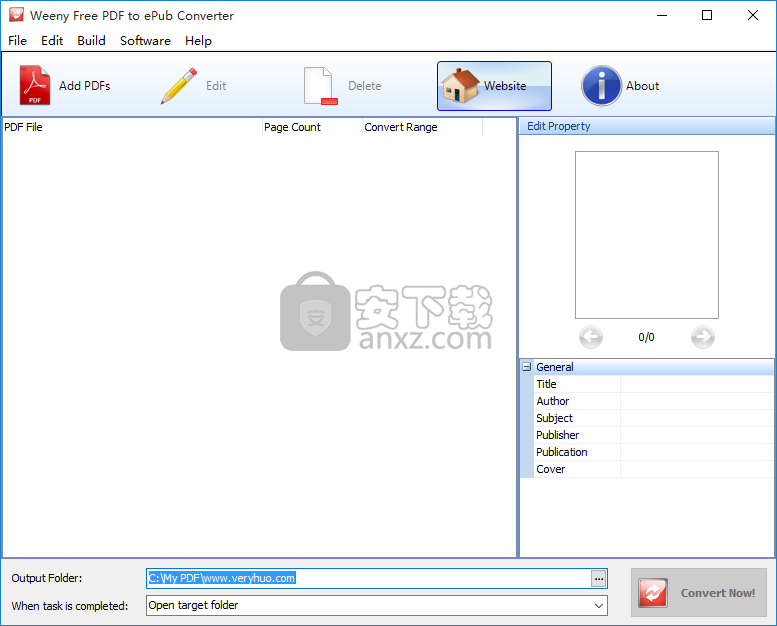Image resolution: width=777 pixels, height=626 pixels.
Task: Close the Weeny converter window
Action: [x=753, y=15]
